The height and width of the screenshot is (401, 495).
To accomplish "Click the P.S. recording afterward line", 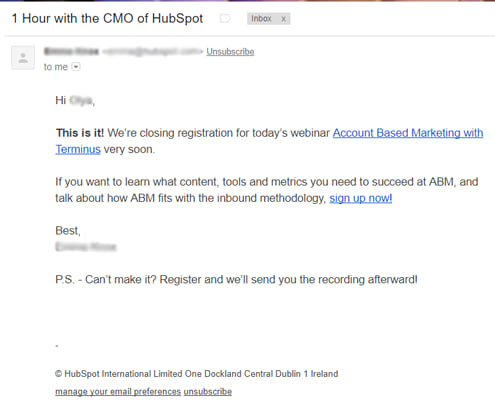I will pos(236,279).
